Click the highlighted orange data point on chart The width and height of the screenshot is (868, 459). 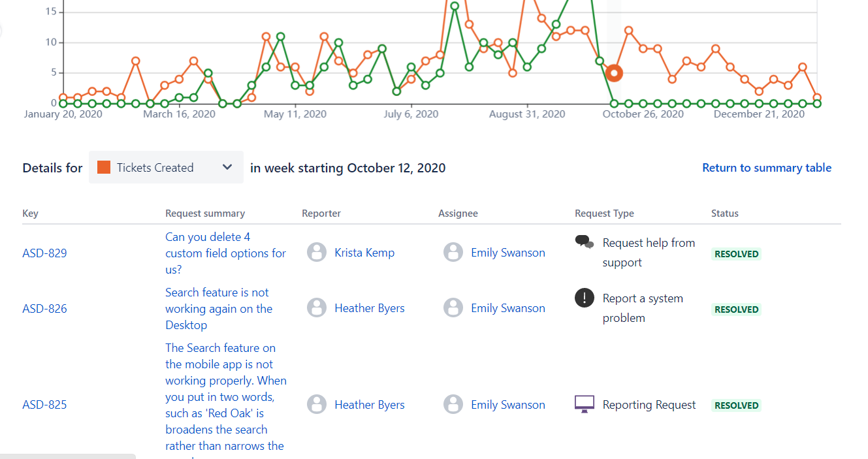613,73
